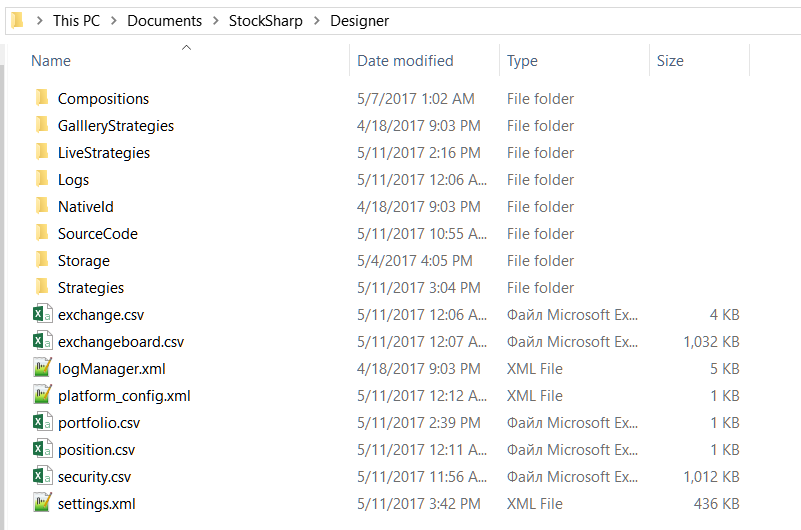Click the sort arrow above Name column
This screenshot has width=801, height=530.
(186, 47)
